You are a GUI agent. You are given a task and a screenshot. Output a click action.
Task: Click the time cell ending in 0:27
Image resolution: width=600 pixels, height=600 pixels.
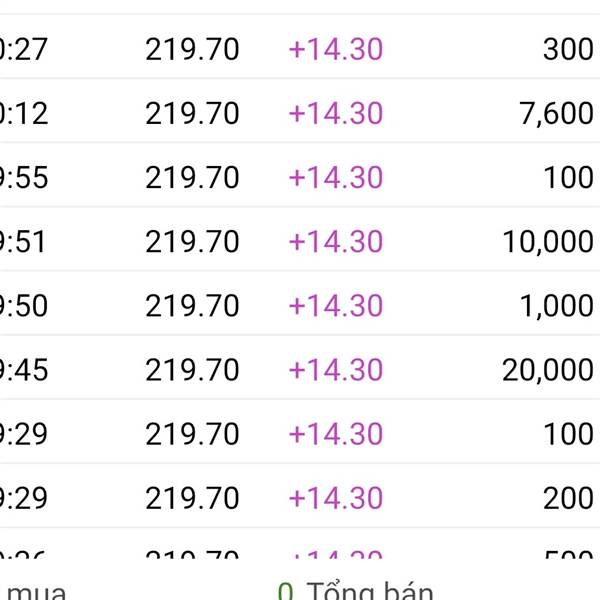click(24, 49)
